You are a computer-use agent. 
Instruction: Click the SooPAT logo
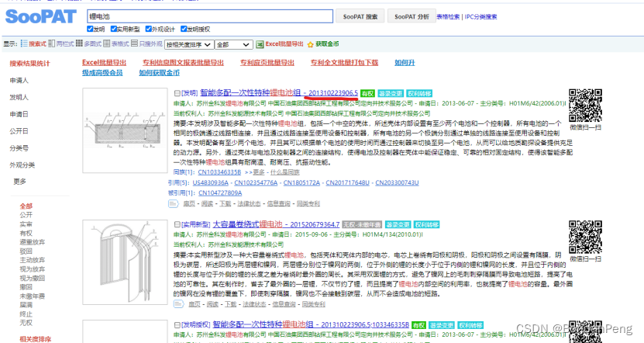point(40,17)
